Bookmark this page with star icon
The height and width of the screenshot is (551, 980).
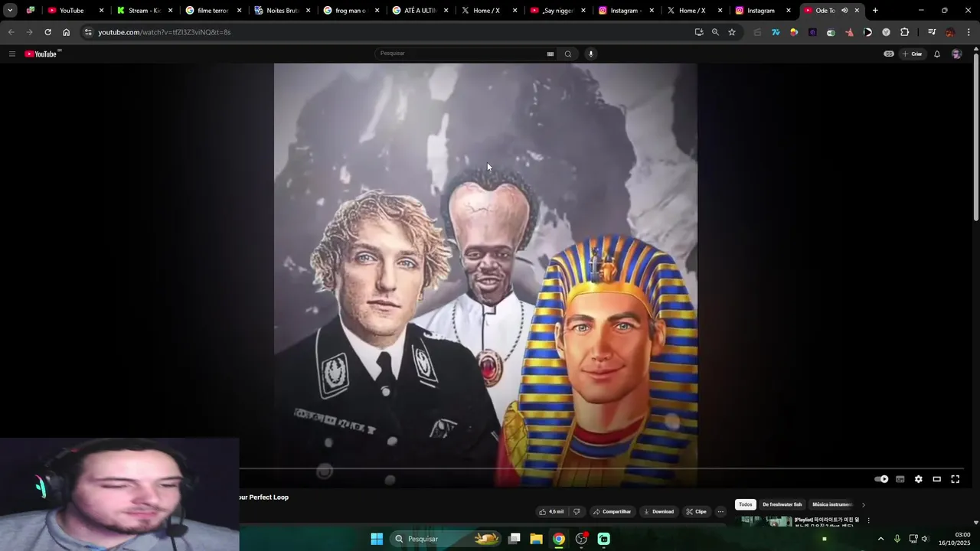[x=732, y=32]
